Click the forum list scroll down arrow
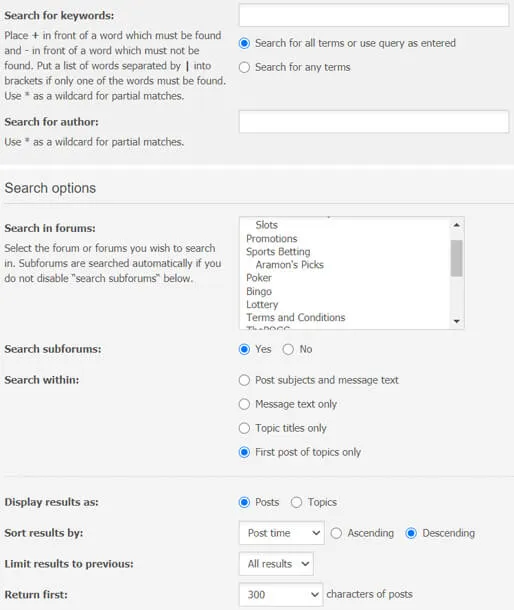 (456, 321)
